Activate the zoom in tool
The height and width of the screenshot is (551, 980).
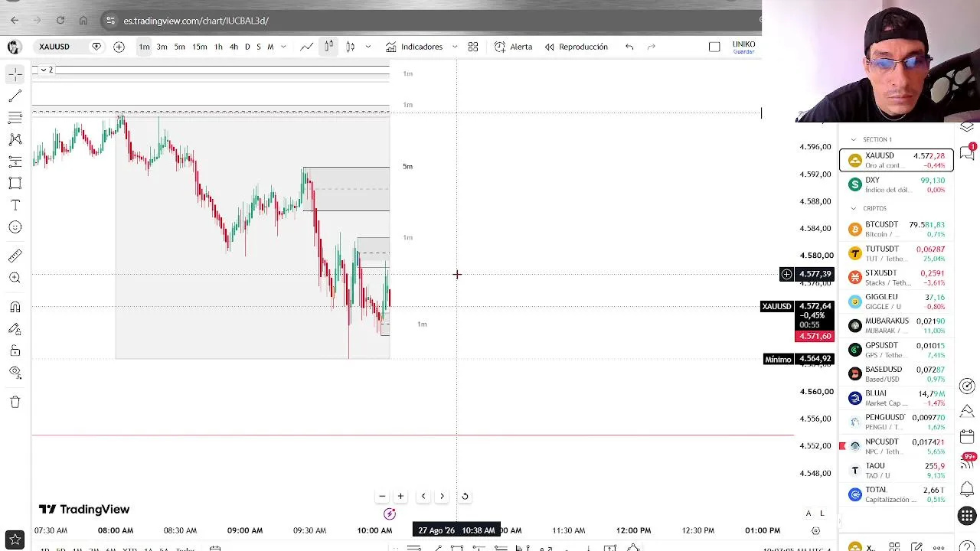15,278
